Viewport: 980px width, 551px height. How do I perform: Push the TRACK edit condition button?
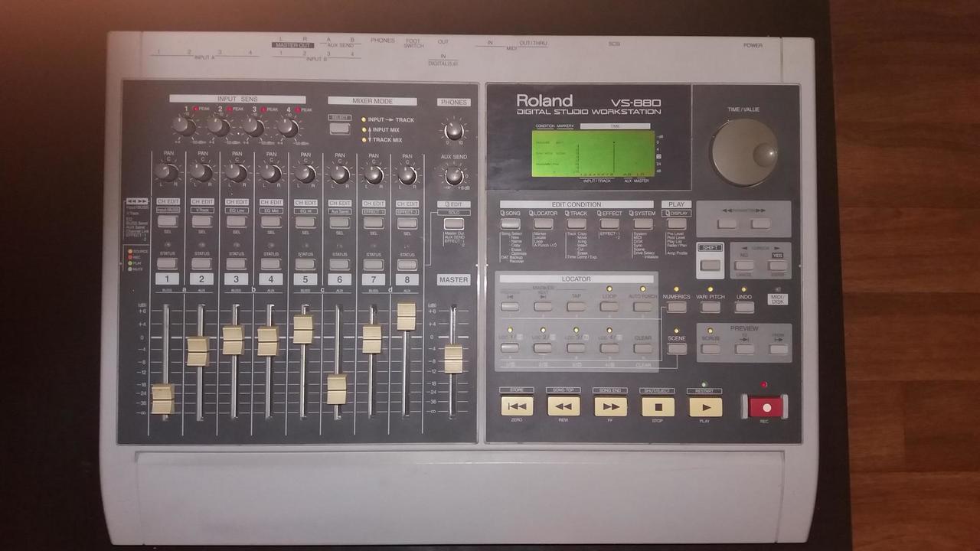click(x=577, y=224)
